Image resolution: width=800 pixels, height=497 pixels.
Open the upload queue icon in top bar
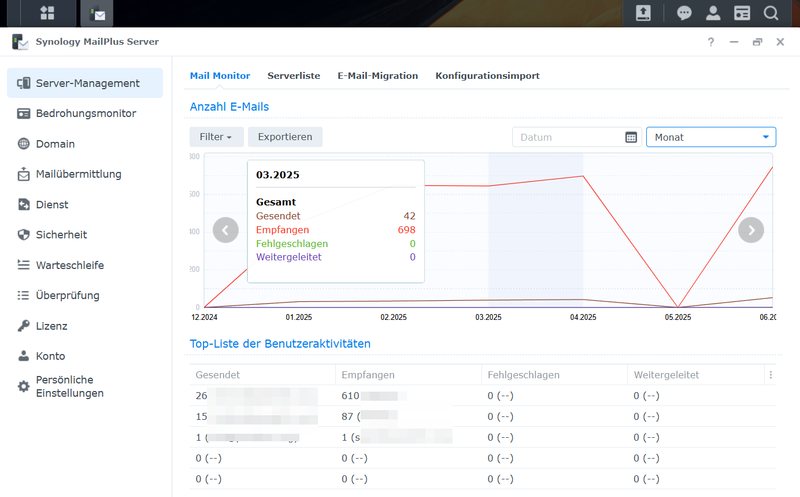tap(643, 13)
